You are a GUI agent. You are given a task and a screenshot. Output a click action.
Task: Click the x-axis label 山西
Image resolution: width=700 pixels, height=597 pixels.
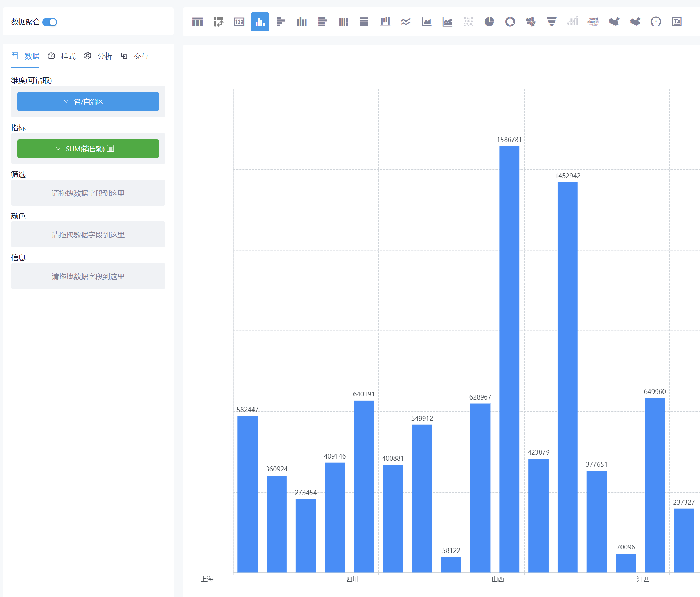(x=498, y=579)
